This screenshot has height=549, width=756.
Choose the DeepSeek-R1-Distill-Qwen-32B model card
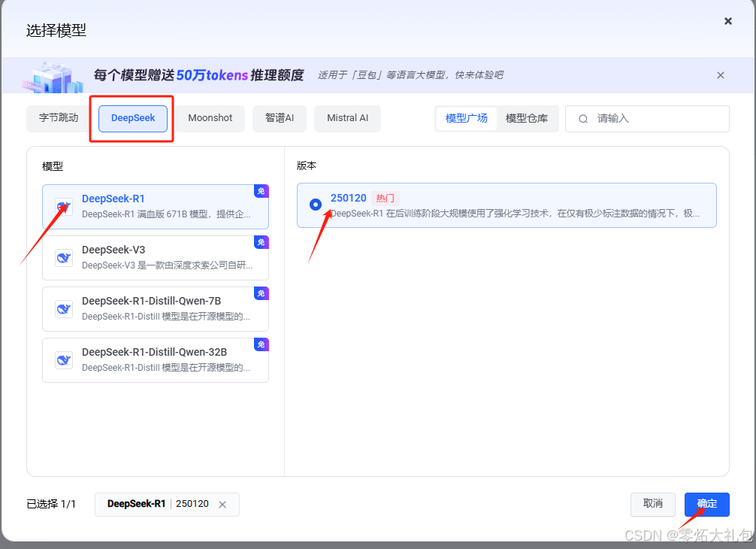pos(156,360)
